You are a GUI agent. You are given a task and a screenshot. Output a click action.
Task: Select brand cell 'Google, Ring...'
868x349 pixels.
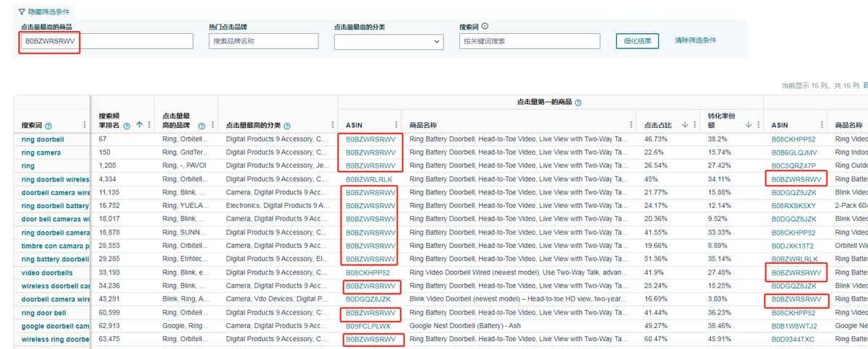coord(186,326)
